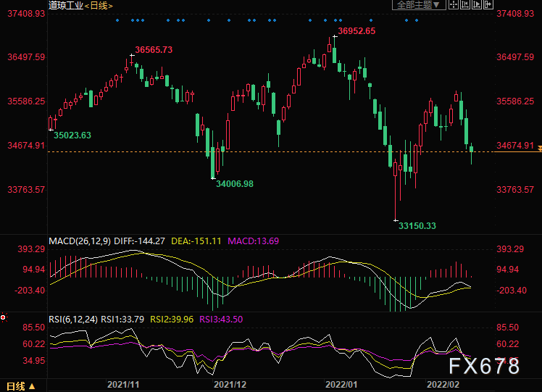Viewport: 542px width, 392px height.
Task: Click 34.95 on the left RSI axis
Action: tap(33, 361)
